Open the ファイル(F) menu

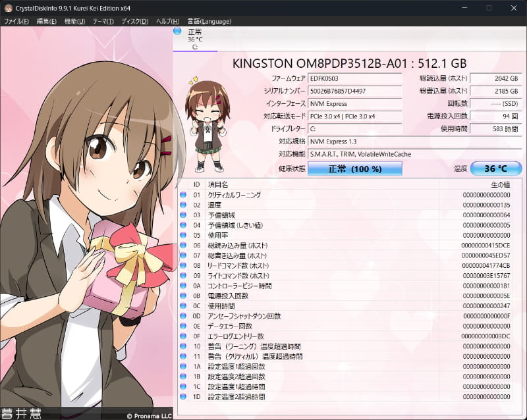(16, 22)
